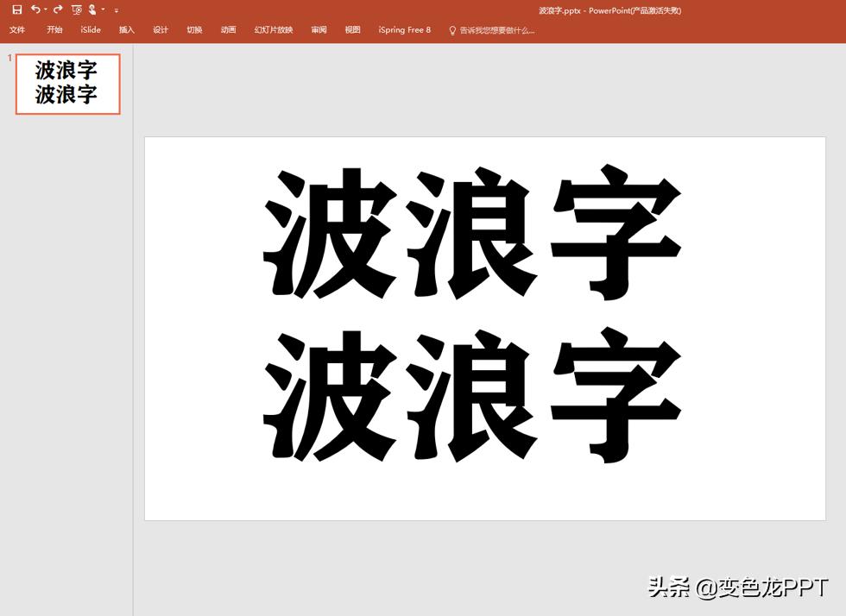The height and width of the screenshot is (616, 846).
Task: Switch to the 插入 (Insert) tab
Action: coord(126,28)
